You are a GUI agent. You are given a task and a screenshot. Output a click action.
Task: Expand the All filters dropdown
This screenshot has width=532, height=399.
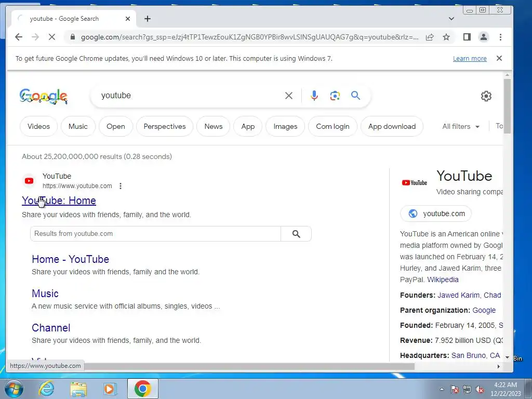click(461, 126)
